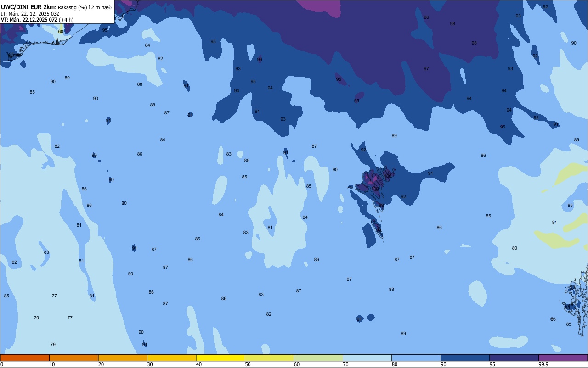Pick the bright yellow 40–50 legend swatch

220,357
